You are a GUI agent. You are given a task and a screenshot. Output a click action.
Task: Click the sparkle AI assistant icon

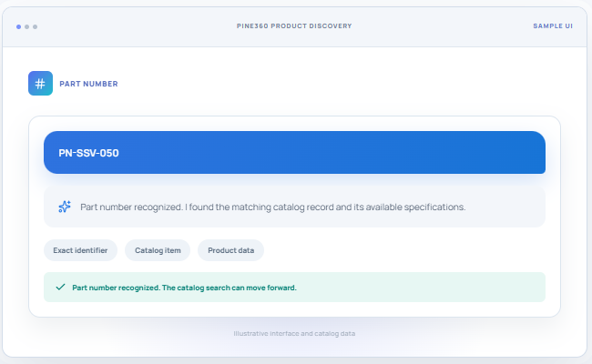(65, 207)
